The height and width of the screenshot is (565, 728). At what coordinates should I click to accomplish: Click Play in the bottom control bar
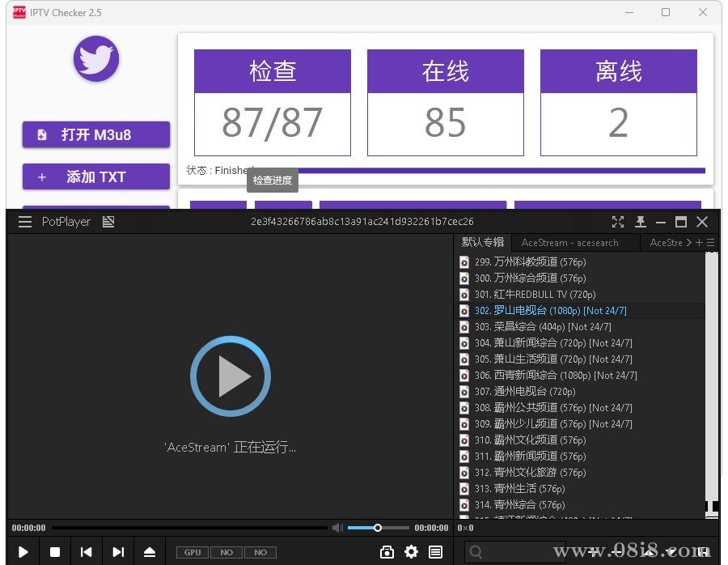click(23, 552)
